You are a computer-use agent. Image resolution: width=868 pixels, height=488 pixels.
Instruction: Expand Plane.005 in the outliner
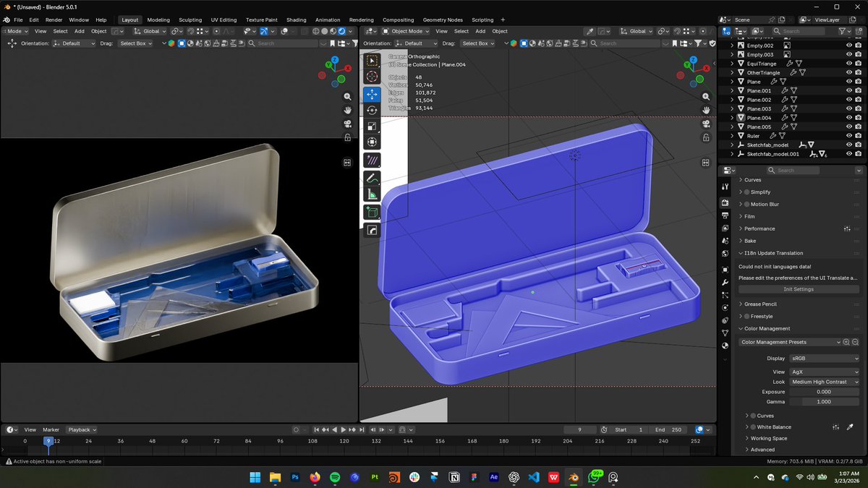click(732, 127)
